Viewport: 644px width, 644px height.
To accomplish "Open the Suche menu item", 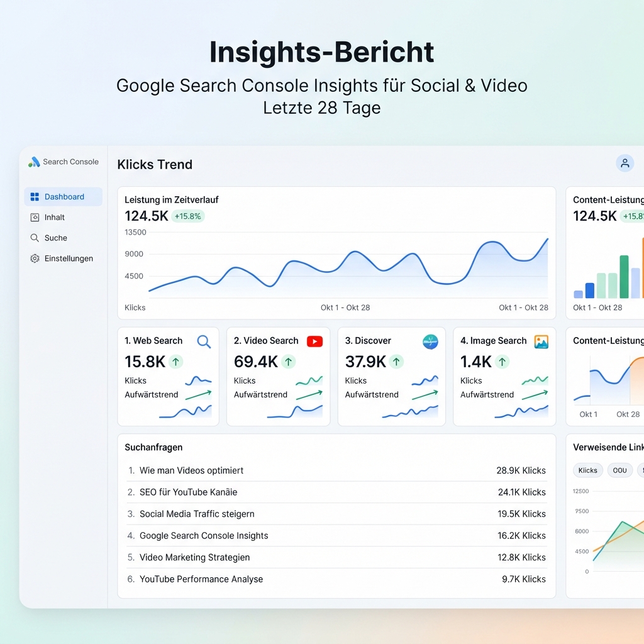I will [64, 238].
